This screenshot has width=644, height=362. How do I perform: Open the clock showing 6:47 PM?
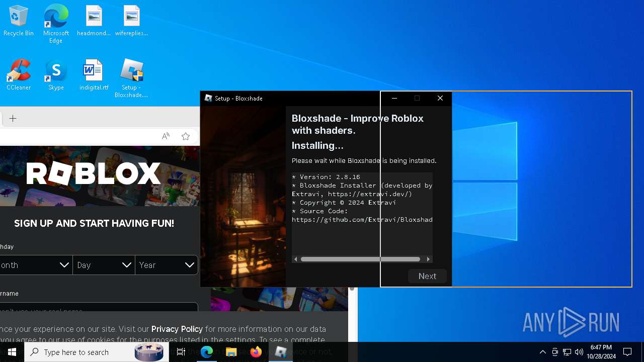(601, 352)
